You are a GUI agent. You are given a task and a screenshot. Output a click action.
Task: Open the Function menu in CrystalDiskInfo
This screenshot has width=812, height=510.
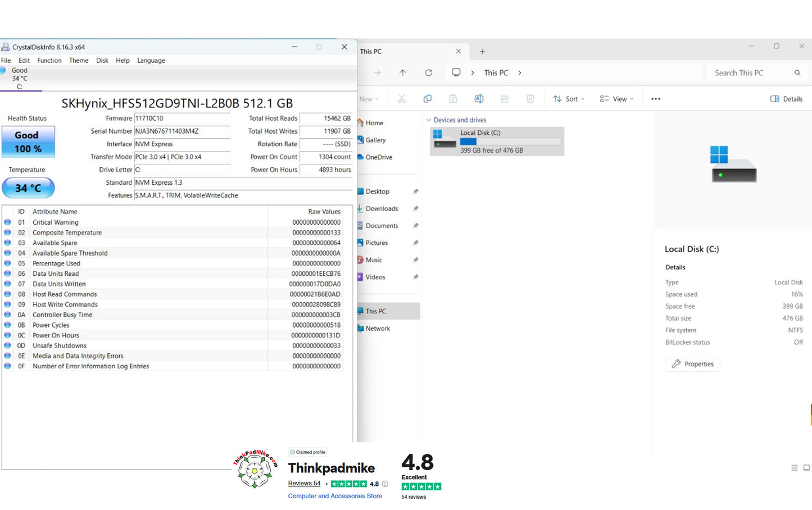tap(49, 61)
